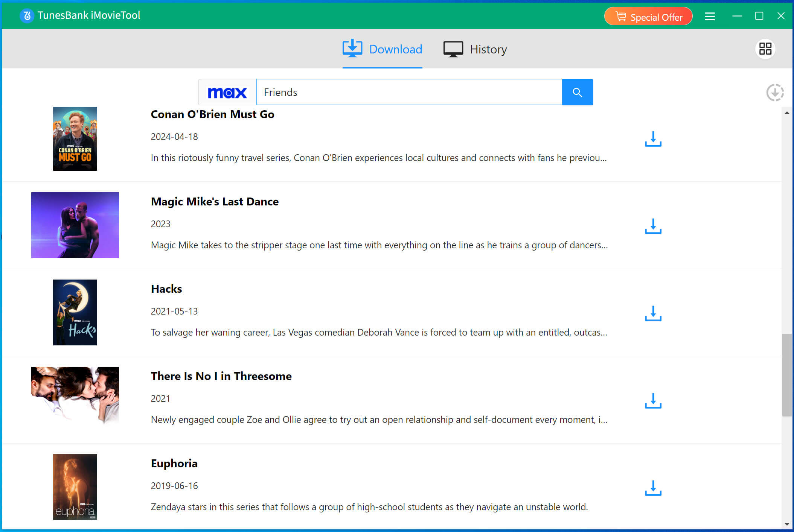The image size is (794, 532).
Task: Select the Conan O'Brien Must Go poster
Action: click(75, 139)
